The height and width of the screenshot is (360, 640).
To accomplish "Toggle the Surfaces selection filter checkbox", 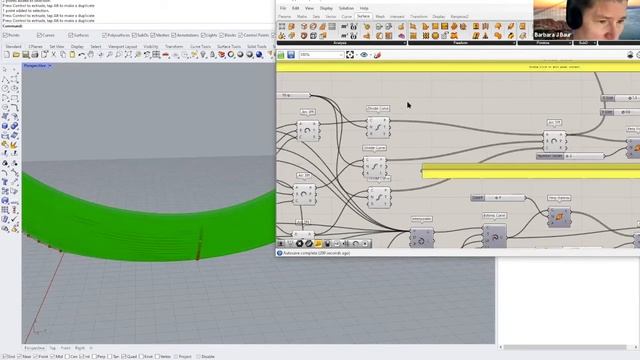I will coord(71,36).
